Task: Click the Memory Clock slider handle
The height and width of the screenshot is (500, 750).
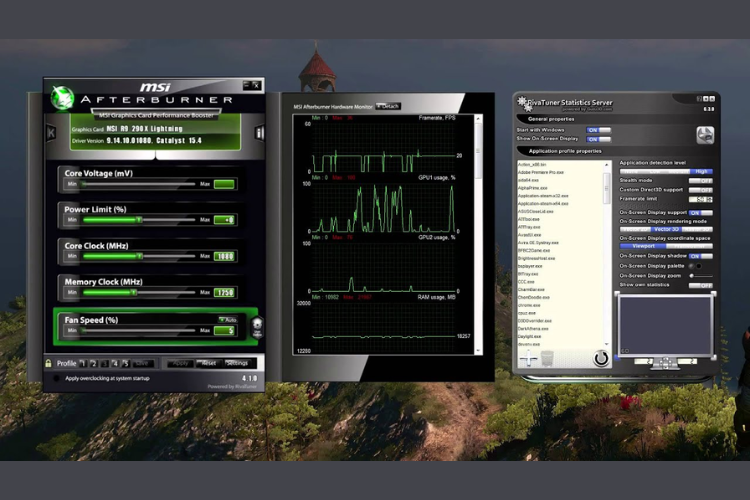Action: pyautogui.click(x=133, y=292)
